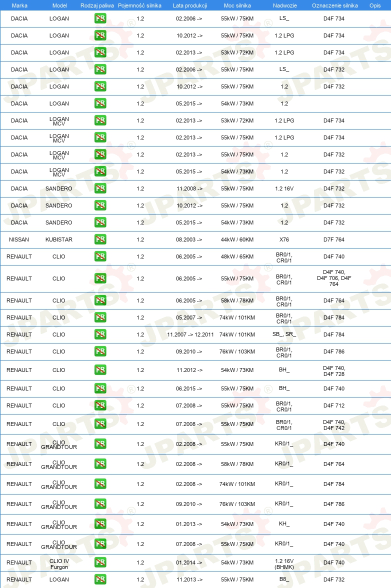Click the Rodzaj paliwa column header
Screen dimensions: 391x588
(97, 5)
